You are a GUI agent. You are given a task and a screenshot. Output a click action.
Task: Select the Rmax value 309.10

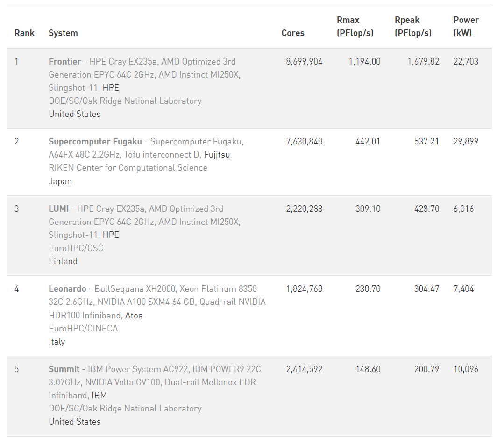(x=368, y=209)
